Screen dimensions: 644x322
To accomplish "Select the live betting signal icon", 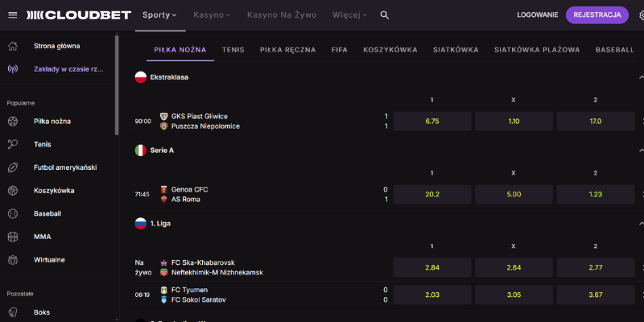I will tap(13, 68).
